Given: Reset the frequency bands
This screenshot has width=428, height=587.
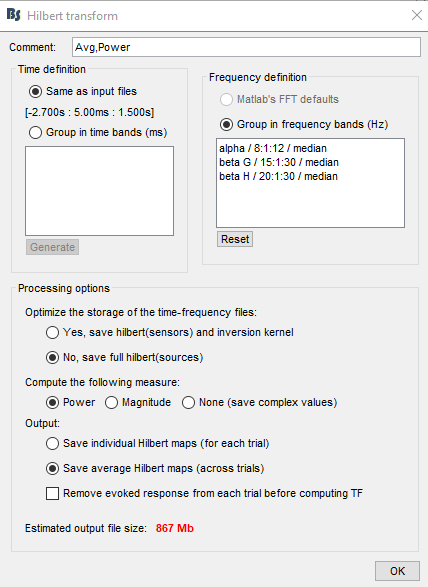Looking at the screenshot, I should (x=235, y=239).
